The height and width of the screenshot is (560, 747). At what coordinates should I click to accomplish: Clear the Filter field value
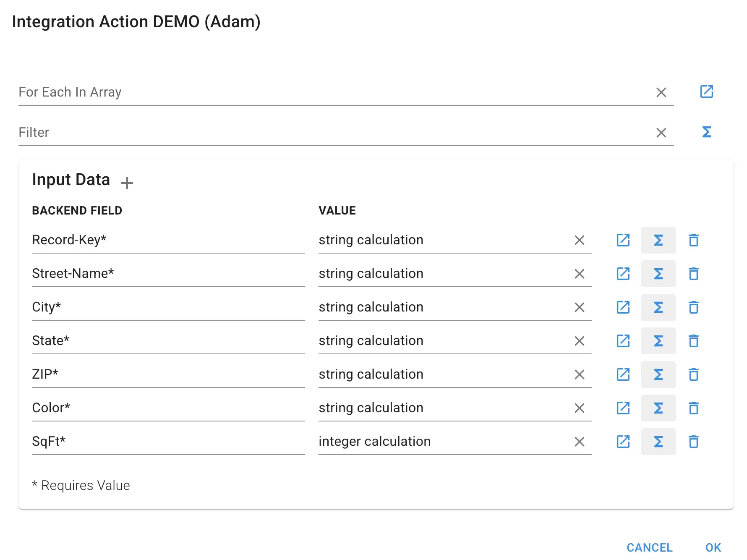pos(661,133)
